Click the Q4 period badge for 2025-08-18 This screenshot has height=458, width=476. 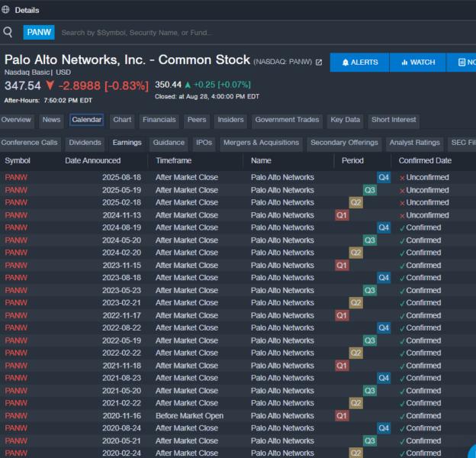[x=384, y=177]
